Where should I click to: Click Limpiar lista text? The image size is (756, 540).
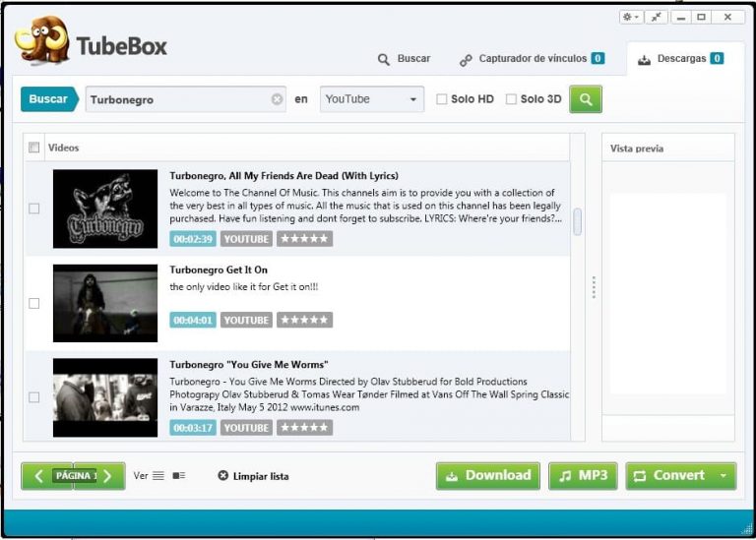point(261,476)
